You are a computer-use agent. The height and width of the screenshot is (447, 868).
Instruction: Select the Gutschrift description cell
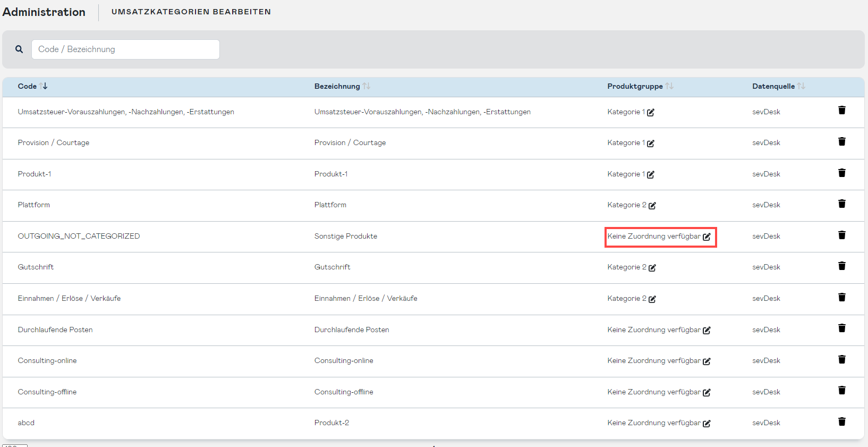pyautogui.click(x=332, y=267)
